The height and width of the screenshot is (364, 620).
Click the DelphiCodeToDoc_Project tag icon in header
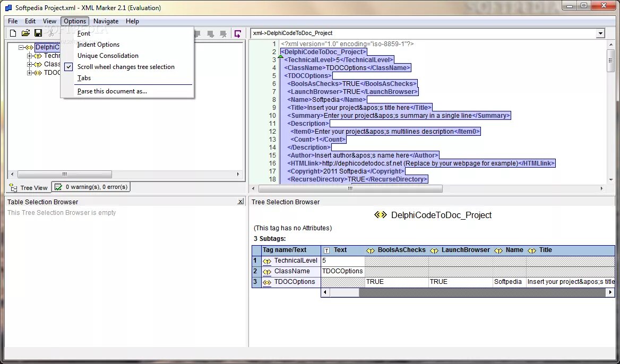point(381,214)
